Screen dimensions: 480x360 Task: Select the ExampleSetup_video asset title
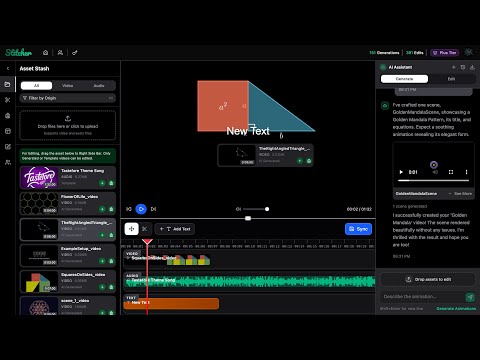81,249
